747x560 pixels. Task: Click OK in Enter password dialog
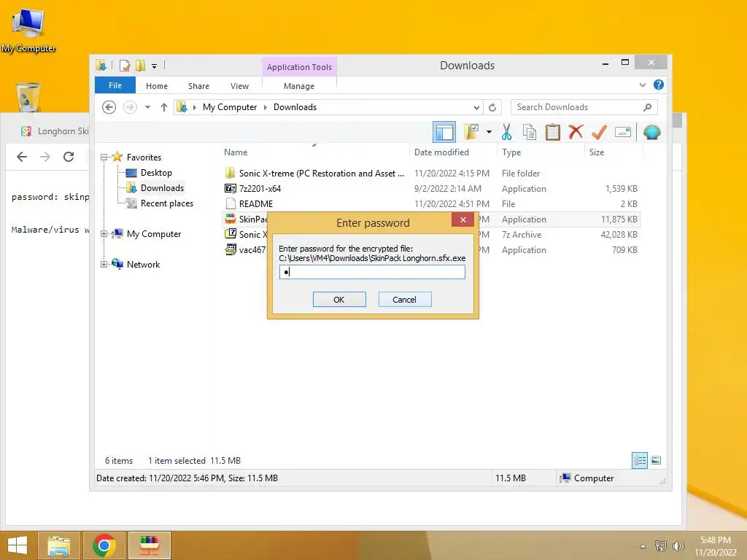point(339,300)
